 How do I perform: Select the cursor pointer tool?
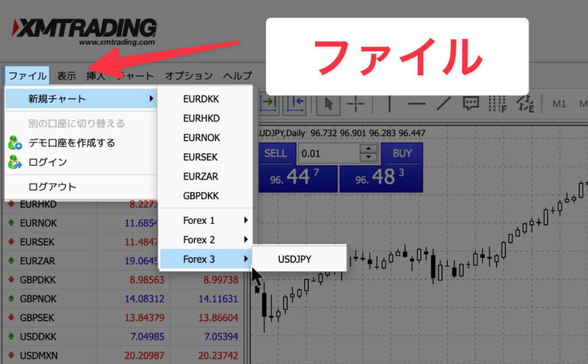pos(329,104)
